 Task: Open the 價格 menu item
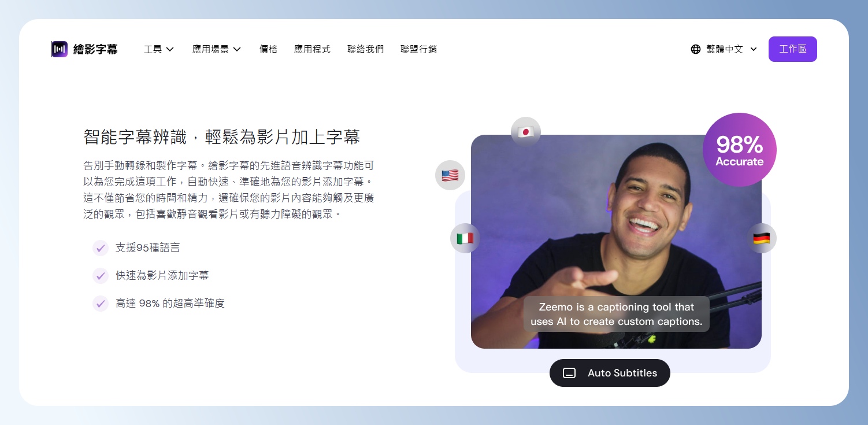click(269, 49)
